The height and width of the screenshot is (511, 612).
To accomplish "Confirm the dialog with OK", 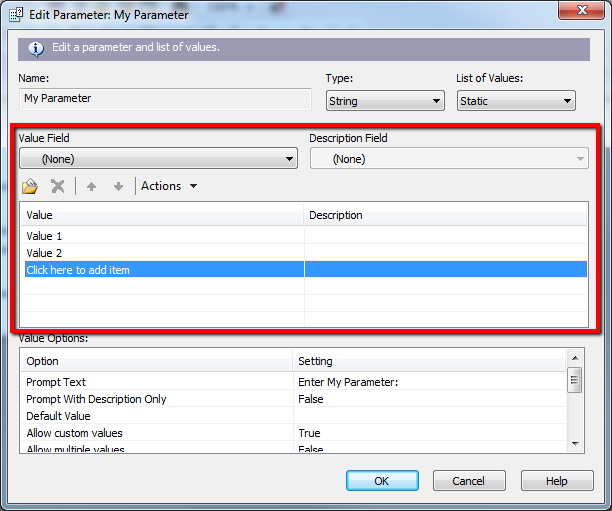I will coord(382,481).
